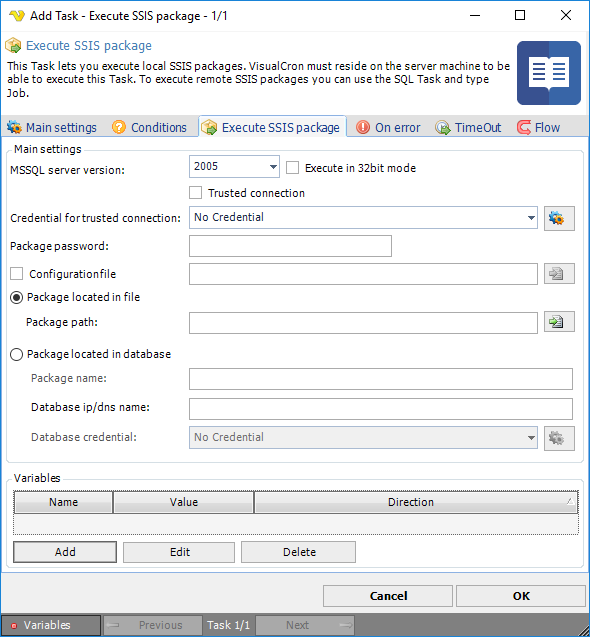Select the Execute SSIS package tab
Screen dimensions: 590x637
272,127
